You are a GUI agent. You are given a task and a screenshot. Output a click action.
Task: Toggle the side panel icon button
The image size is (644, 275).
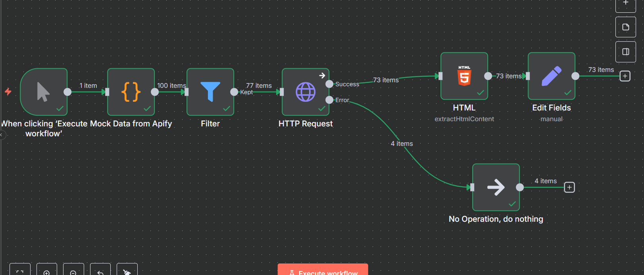coord(626,52)
